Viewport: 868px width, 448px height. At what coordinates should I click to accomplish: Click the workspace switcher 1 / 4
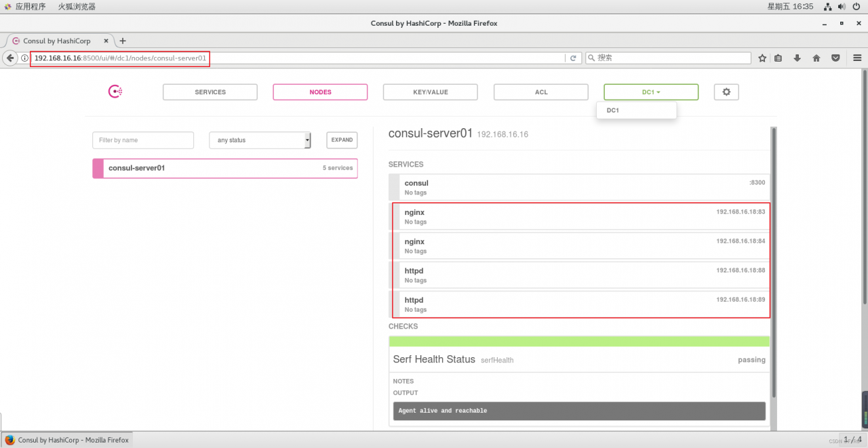click(x=852, y=440)
